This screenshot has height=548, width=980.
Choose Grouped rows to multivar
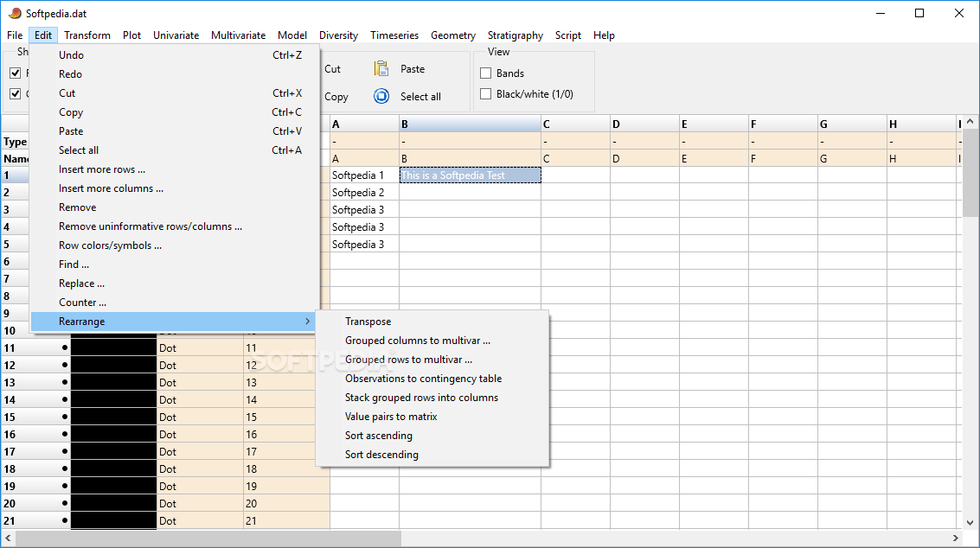[x=432, y=360]
